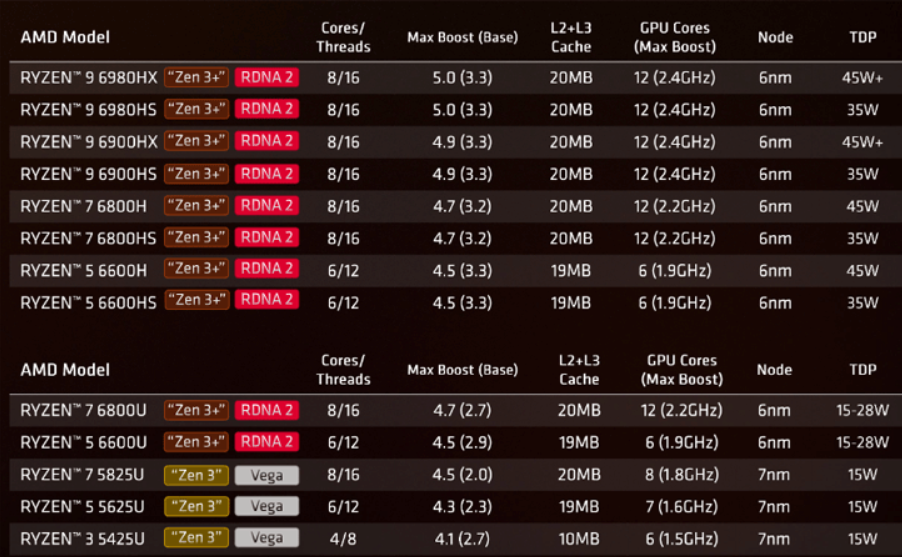Click the "7nm" node cell for Ryzen 5 5625U
The width and height of the screenshot is (902, 557).
coord(774,507)
